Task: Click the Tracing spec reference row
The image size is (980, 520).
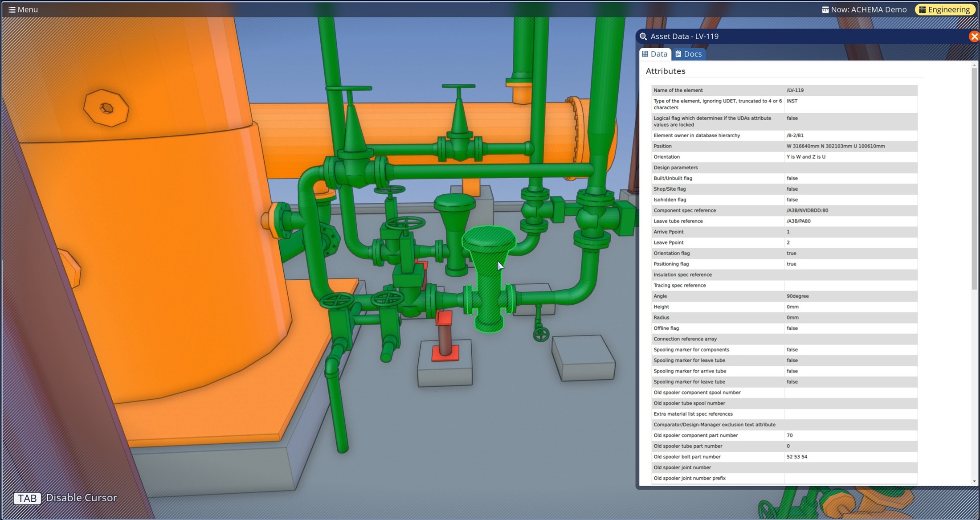Action: pos(784,286)
